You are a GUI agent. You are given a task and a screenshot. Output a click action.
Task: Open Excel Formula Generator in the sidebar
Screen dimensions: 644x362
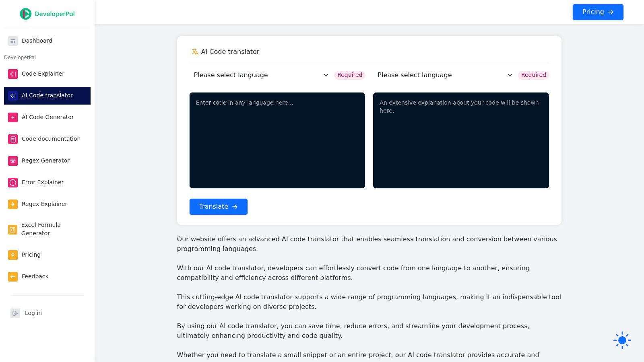[x=47, y=229]
